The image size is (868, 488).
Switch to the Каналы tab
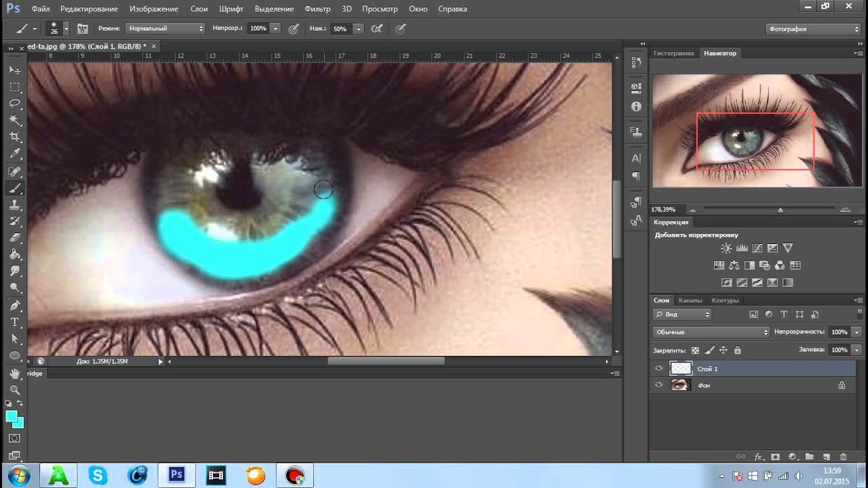tap(690, 300)
